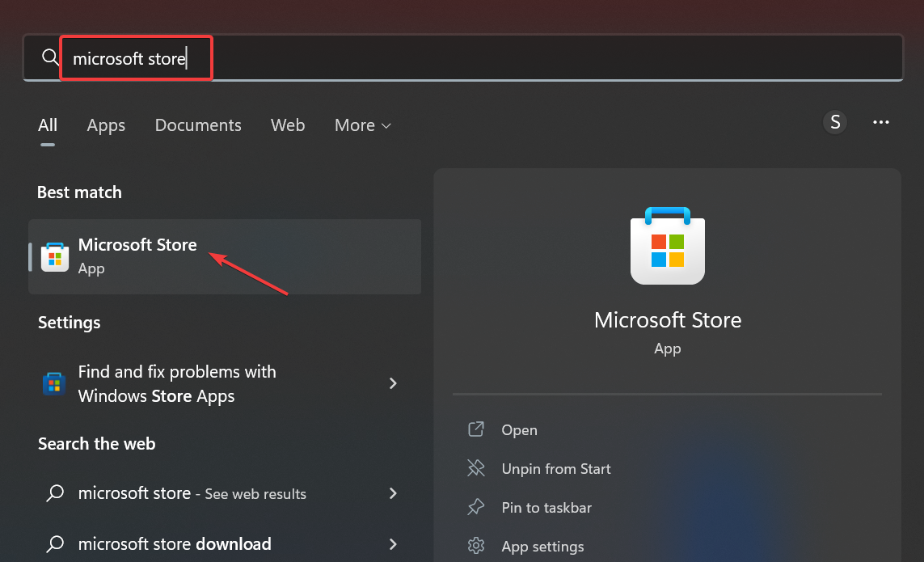The width and height of the screenshot is (924, 562).
Task: Select the 'microsoft store download' web suggestion
Action: point(225,543)
